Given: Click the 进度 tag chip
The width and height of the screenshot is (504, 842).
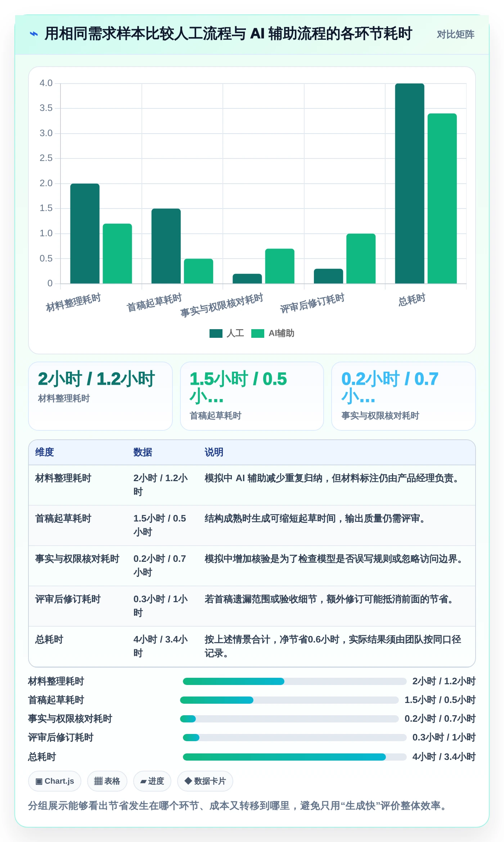Looking at the screenshot, I should pyautogui.click(x=152, y=781).
